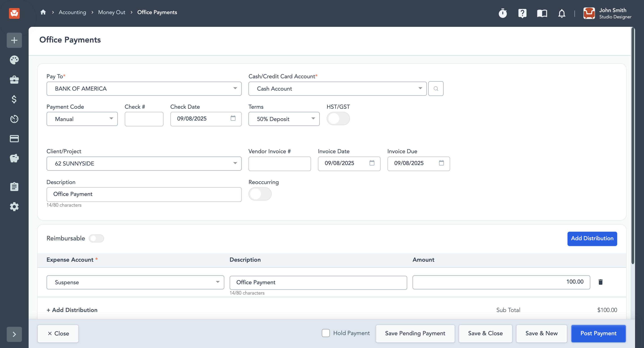Click the blue Add Distribution button

pyautogui.click(x=592, y=238)
